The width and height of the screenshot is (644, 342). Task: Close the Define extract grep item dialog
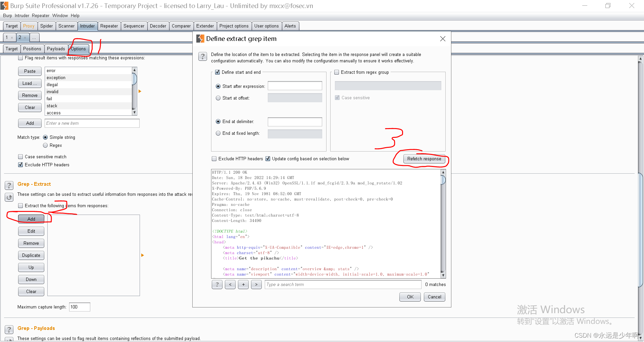click(x=443, y=39)
